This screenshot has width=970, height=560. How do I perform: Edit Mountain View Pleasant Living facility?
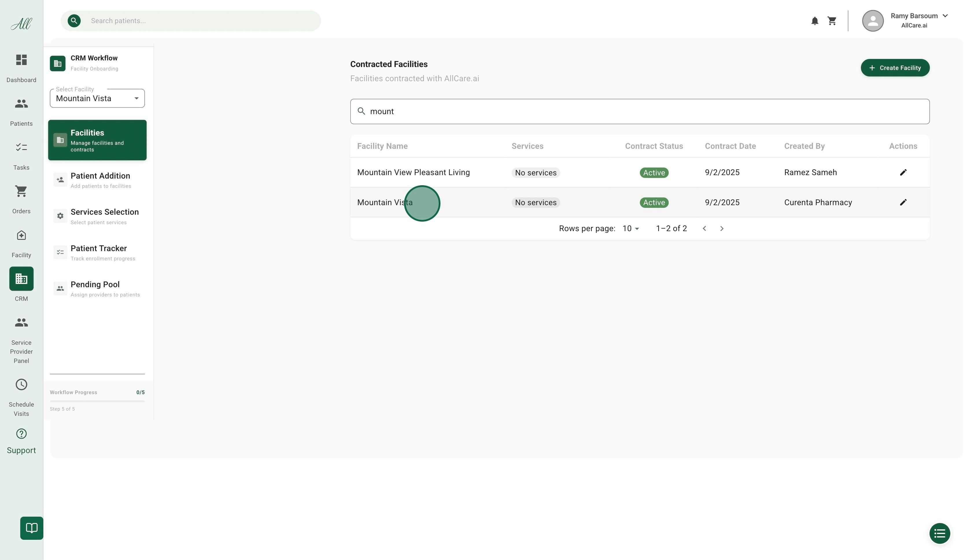903,173
